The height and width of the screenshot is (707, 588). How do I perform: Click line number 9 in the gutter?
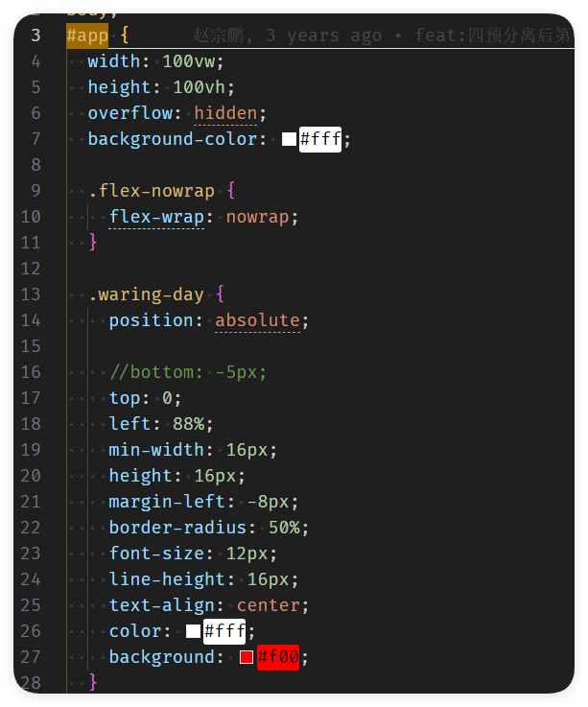[x=35, y=191]
